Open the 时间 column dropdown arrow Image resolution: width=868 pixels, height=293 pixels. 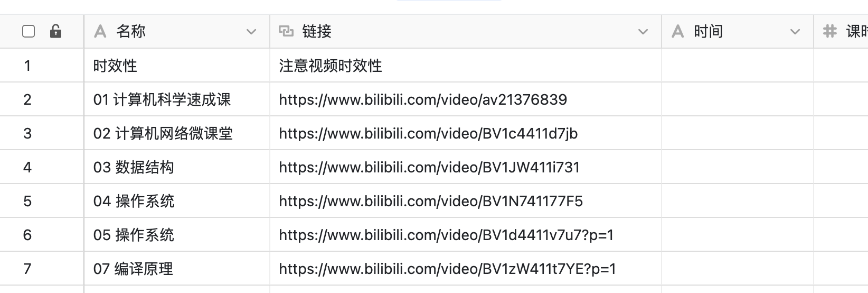[x=795, y=32]
